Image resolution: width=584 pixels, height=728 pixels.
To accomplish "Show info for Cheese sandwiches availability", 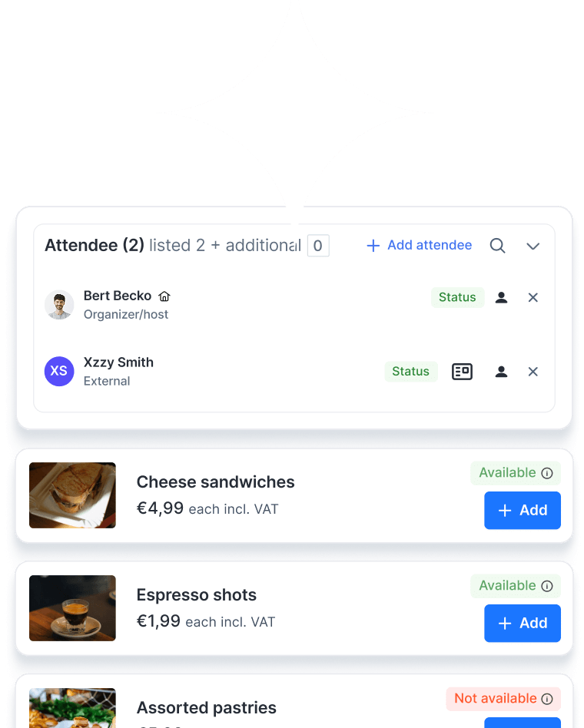I will click(x=547, y=473).
